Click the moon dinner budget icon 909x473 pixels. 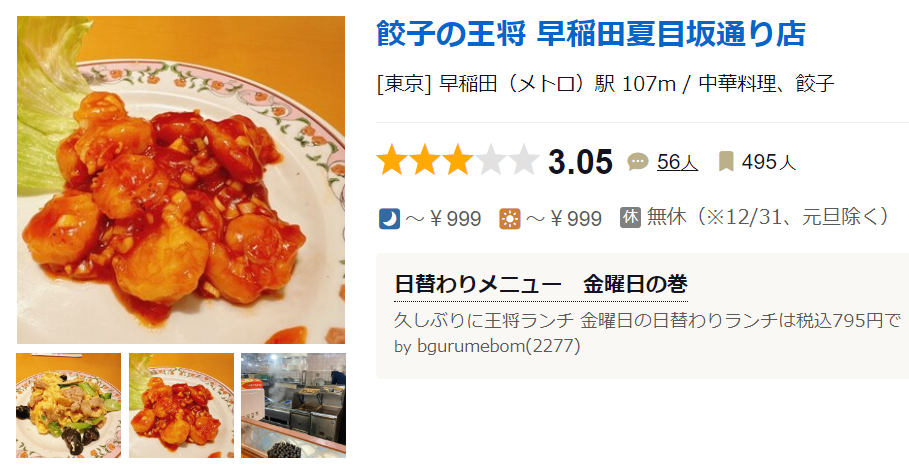click(389, 219)
